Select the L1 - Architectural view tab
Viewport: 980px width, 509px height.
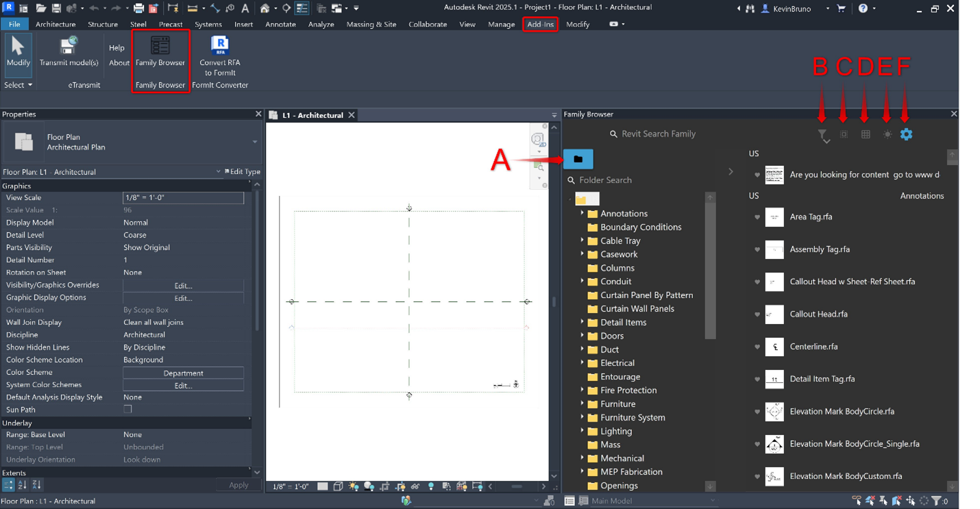click(313, 115)
